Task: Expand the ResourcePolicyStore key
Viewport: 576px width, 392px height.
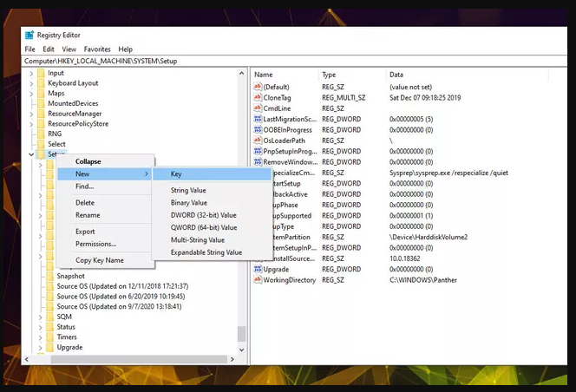Action: pyautogui.click(x=31, y=124)
